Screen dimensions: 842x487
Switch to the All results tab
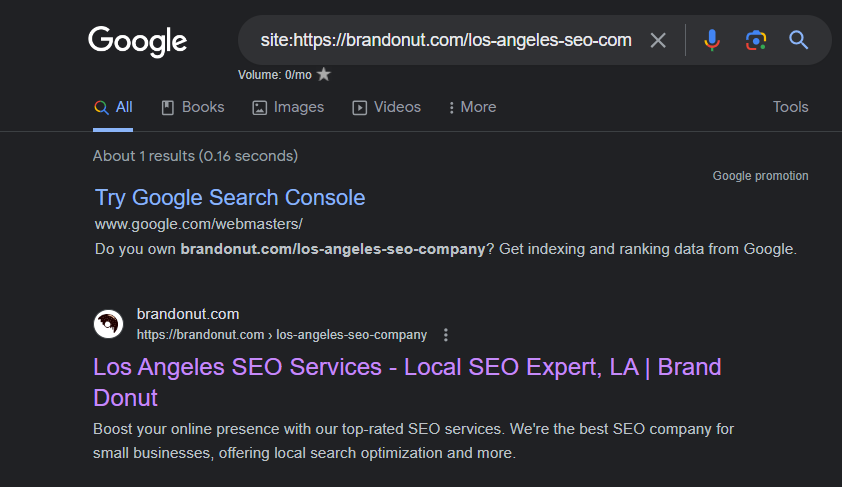coord(113,107)
